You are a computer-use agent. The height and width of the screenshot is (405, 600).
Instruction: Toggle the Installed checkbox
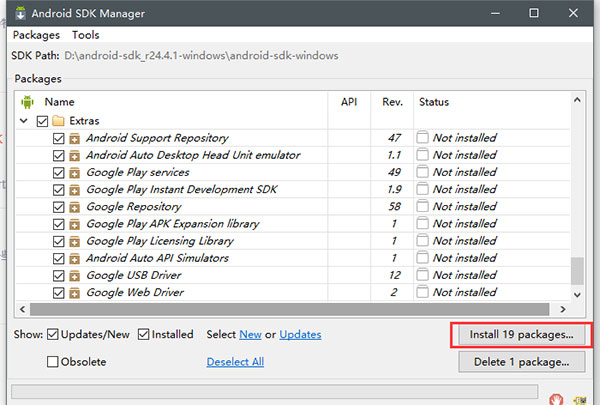(x=144, y=334)
